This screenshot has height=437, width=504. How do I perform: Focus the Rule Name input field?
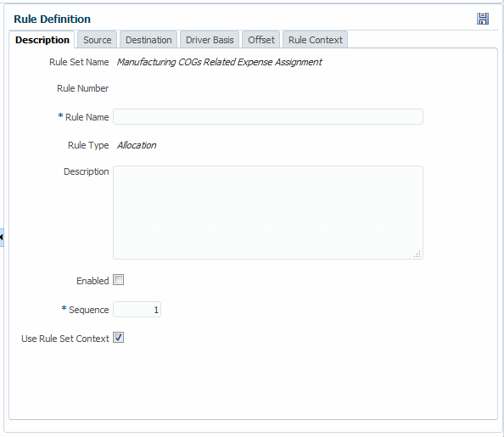coord(268,117)
